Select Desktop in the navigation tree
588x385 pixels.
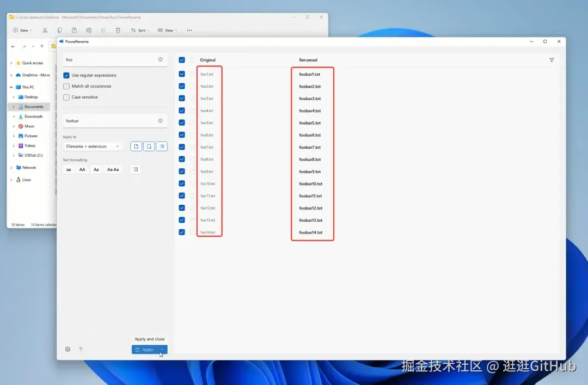point(31,97)
